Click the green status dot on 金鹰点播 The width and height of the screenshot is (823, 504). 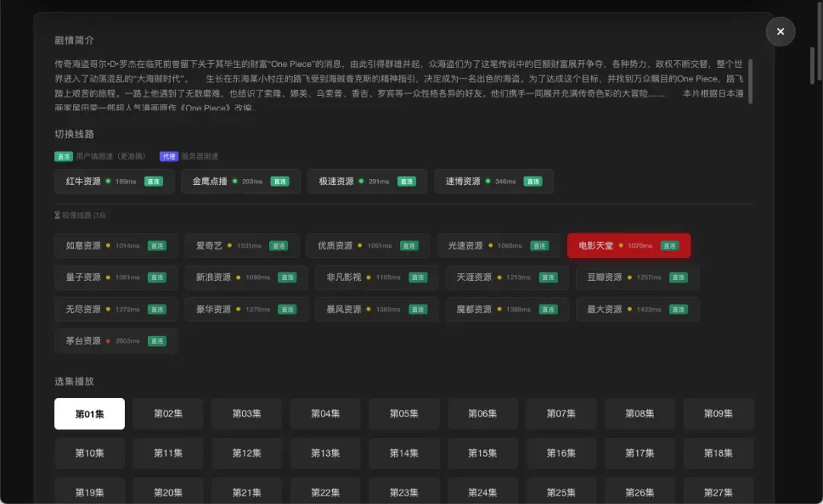[235, 181]
